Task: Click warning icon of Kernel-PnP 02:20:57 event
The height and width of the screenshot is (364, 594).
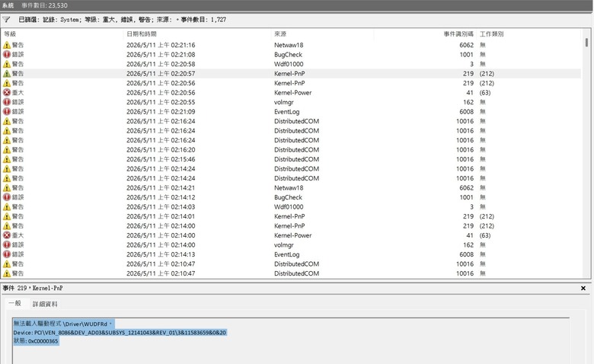Action: click(x=7, y=73)
